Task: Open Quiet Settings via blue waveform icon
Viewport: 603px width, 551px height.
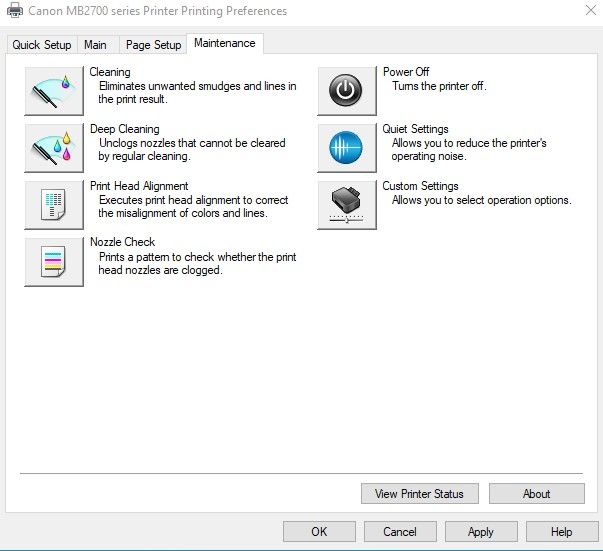Action: (x=347, y=148)
